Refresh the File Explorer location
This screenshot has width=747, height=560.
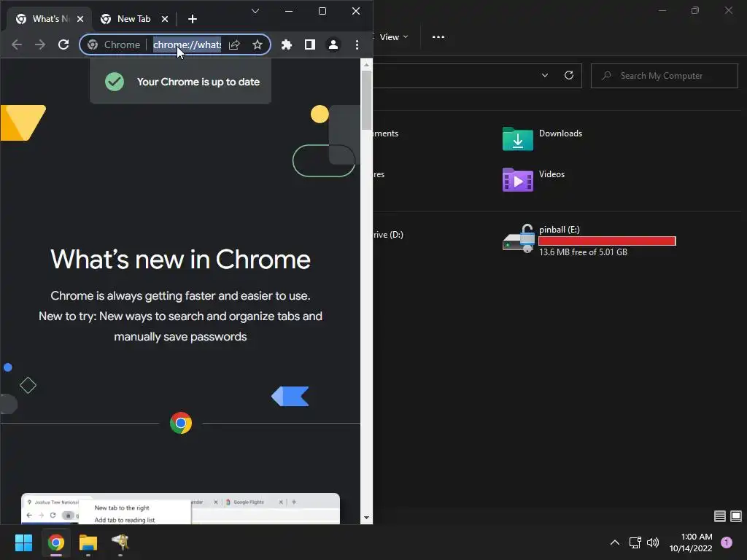coord(569,75)
